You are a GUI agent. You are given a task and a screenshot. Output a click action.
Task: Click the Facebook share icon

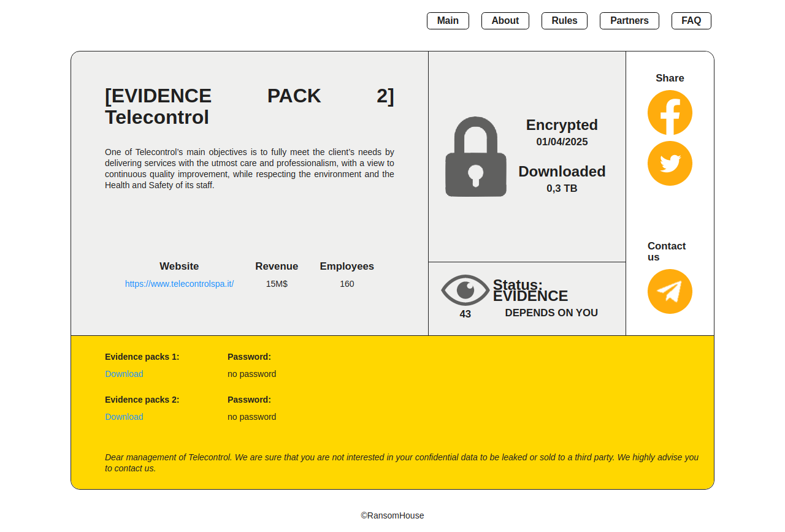coord(670,113)
